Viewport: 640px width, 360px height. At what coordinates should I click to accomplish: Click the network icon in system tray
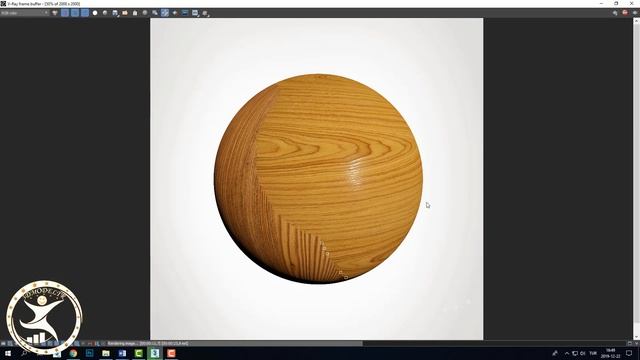(x=575, y=353)
